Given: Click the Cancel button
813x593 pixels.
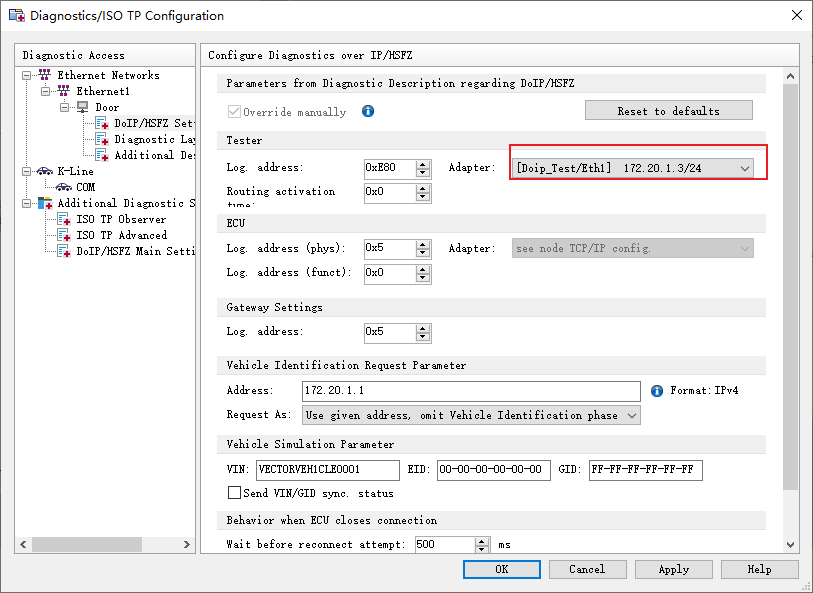Looking at the screenshot, I should [x=587, y=569].
